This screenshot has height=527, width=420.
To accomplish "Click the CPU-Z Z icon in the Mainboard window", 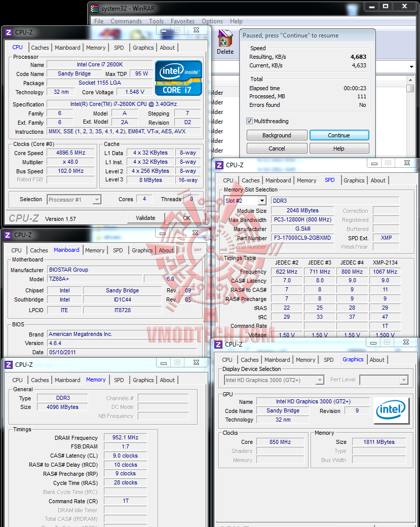I will [x=8, y=235].
